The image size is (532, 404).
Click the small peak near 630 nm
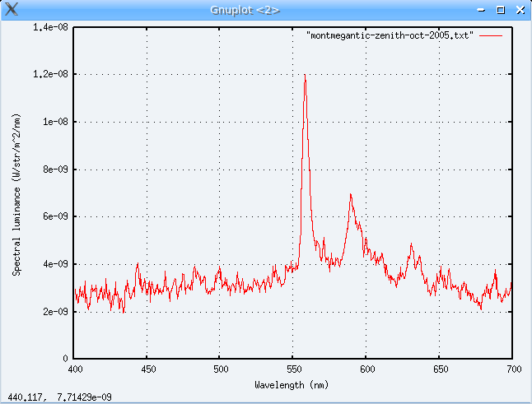click(x=411, y=246)
